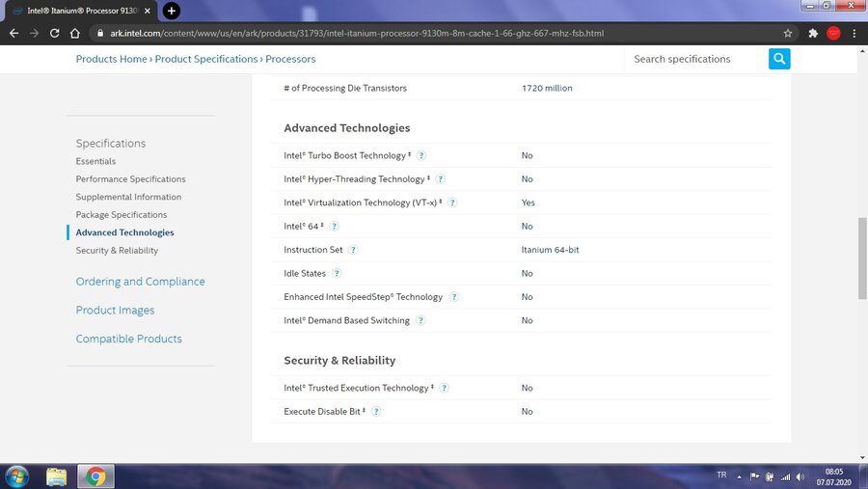Open the Chrome extensions puzzle icon
The image size is (868, 489).
813,33
